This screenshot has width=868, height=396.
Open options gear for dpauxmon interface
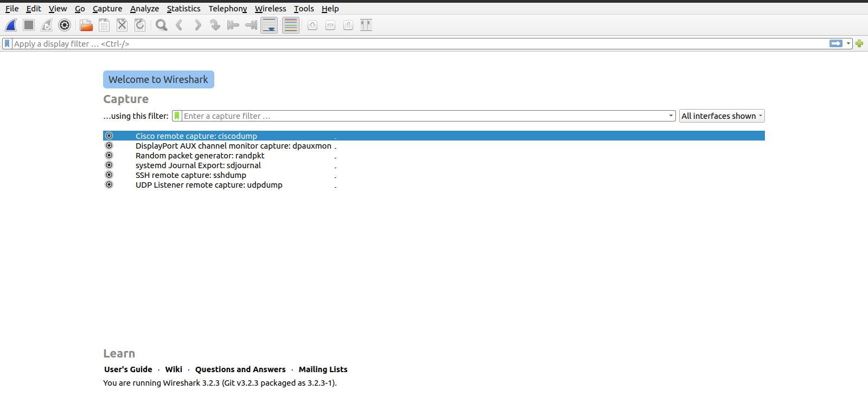pyautogui.click(x=109, y=145)
